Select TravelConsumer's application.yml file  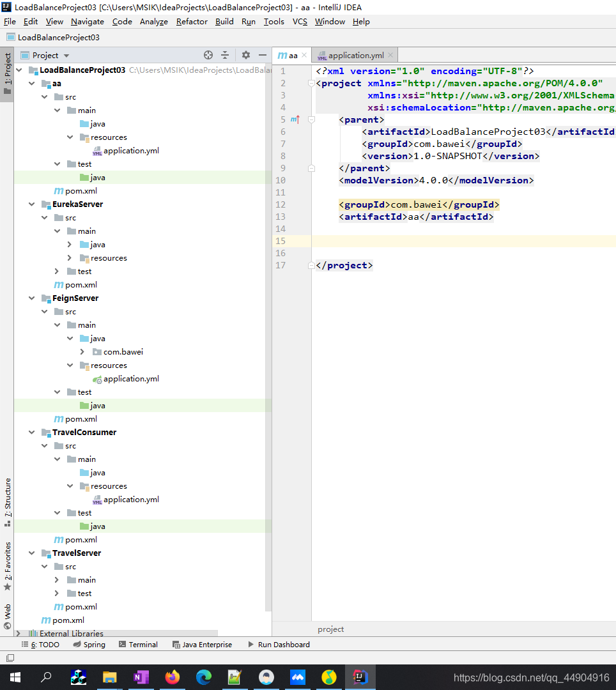126,500
